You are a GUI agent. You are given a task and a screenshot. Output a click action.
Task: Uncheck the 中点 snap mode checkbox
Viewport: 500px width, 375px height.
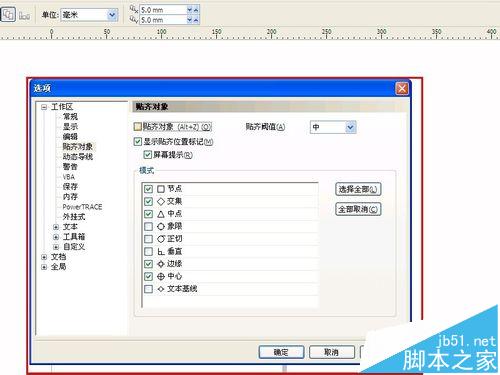point(148,214)
